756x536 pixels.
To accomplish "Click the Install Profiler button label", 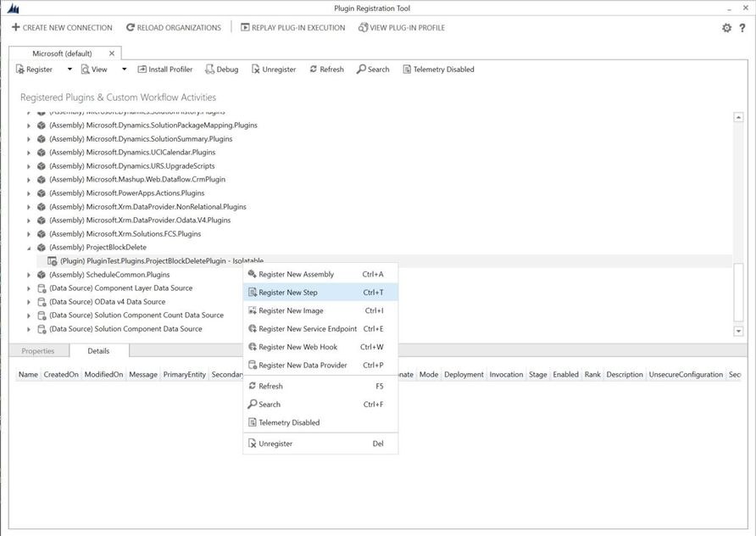I will (170, 70).
